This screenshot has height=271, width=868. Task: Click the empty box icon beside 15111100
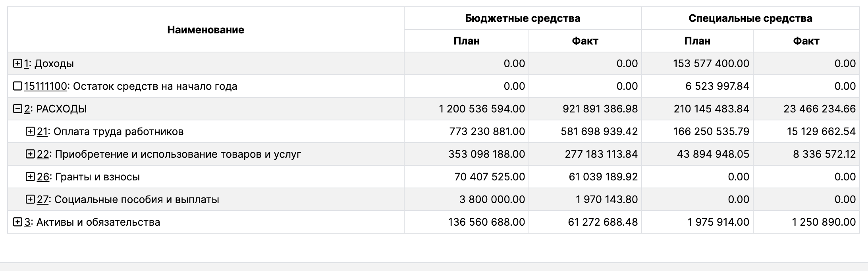click(x=17, y=86)
